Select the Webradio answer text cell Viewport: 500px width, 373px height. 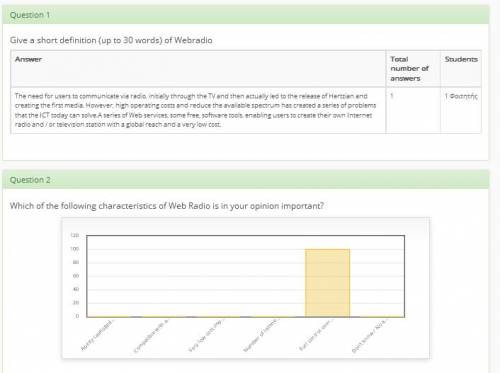point(198,110)
